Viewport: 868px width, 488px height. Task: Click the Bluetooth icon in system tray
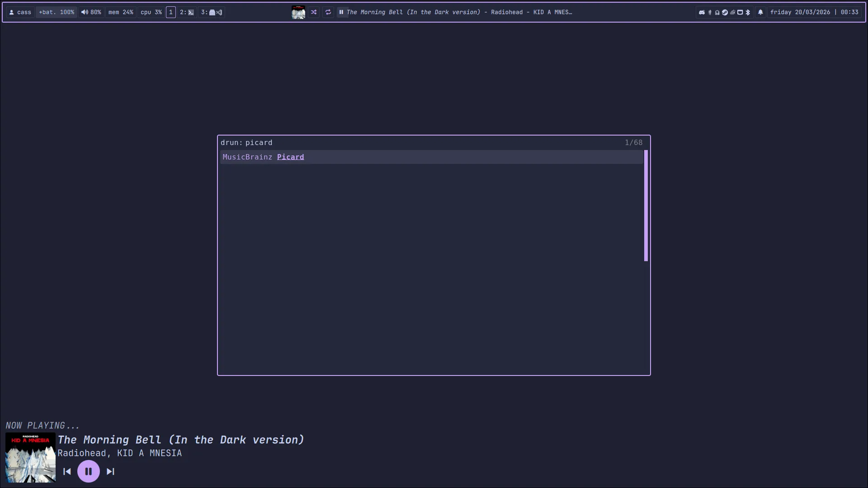(x=748, y=12)
